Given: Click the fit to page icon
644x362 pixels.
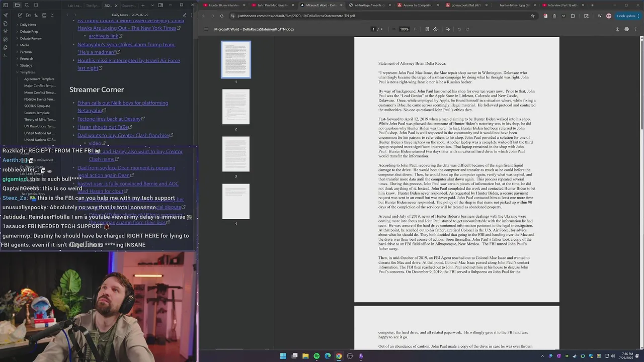Looking at the screenshot, I should tap(427, 29).
